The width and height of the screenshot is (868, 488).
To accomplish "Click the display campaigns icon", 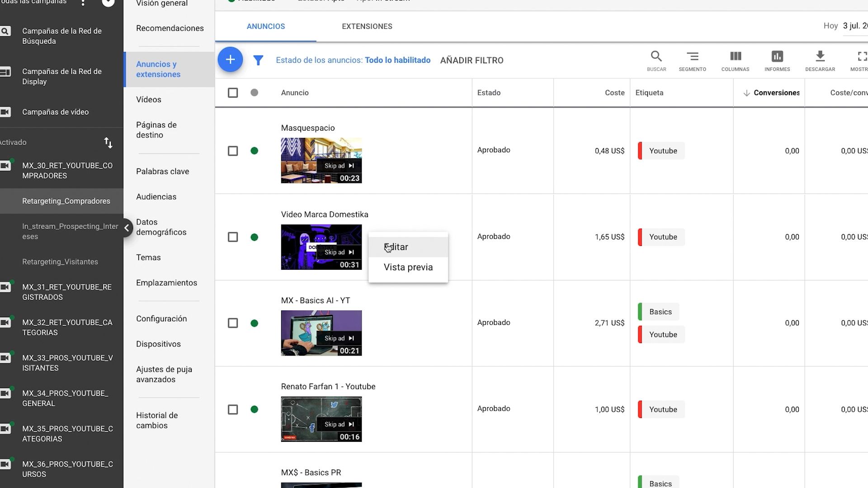I will click(x=5, y=72).
